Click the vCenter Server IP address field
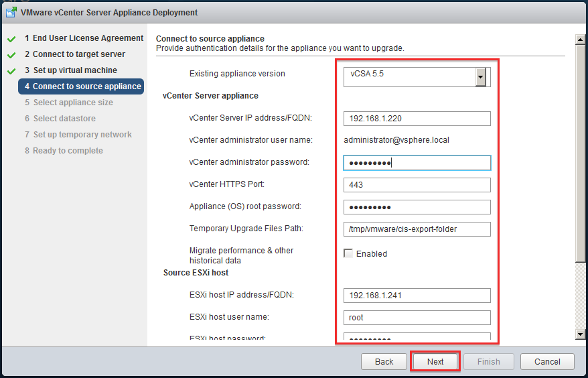This screenshot has width=588, height=378. point(417,119)
